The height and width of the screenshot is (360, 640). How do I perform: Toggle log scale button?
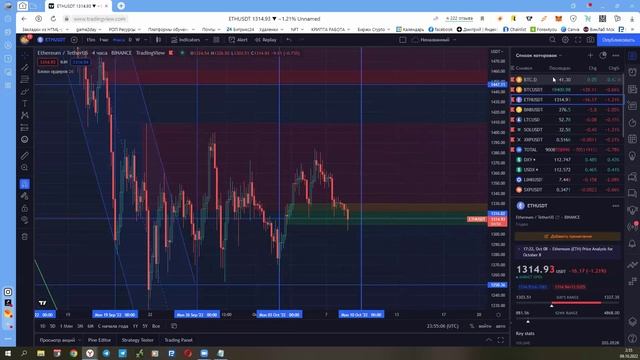485,326
